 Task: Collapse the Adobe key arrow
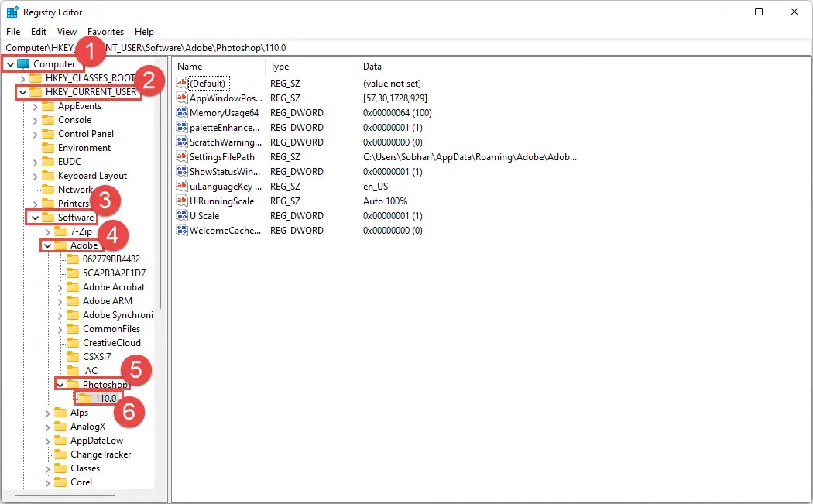tap(48, 245)
